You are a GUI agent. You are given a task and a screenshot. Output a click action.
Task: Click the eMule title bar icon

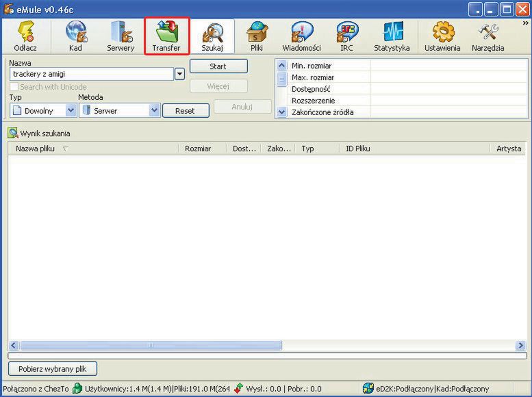coord(8,9)
